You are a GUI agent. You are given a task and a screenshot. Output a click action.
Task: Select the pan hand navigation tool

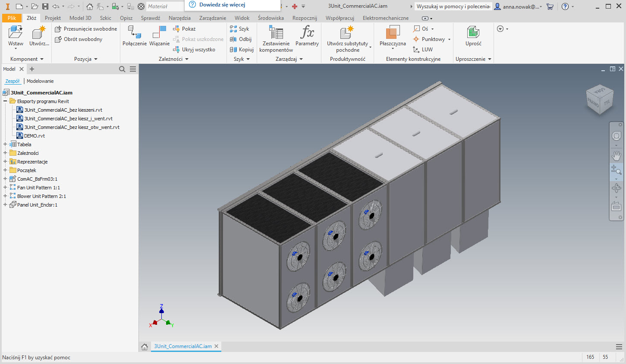[x=616, y=155]
